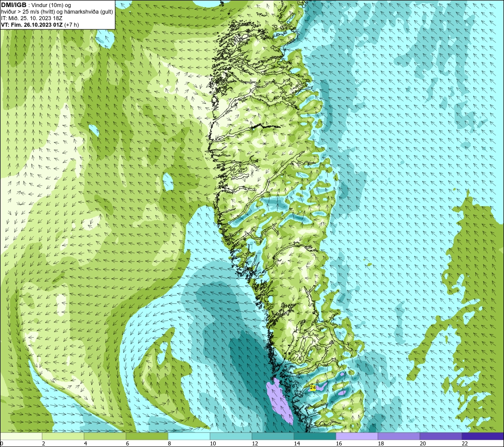Click the '18' label on the wind scale
Screen dimensions: 504x447
coord(381,444)
